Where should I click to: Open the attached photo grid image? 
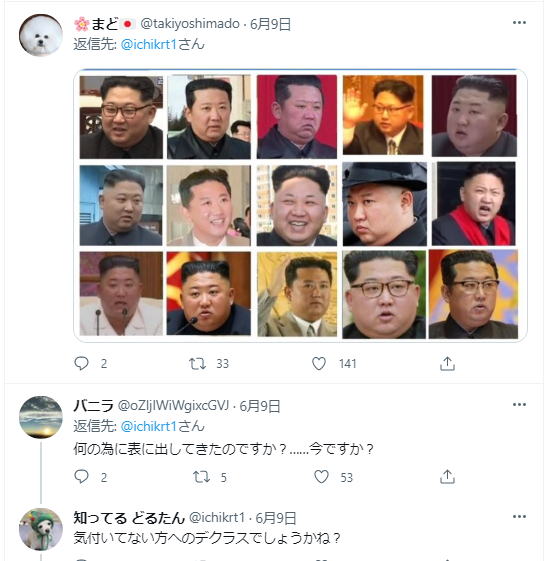point(300,206)
